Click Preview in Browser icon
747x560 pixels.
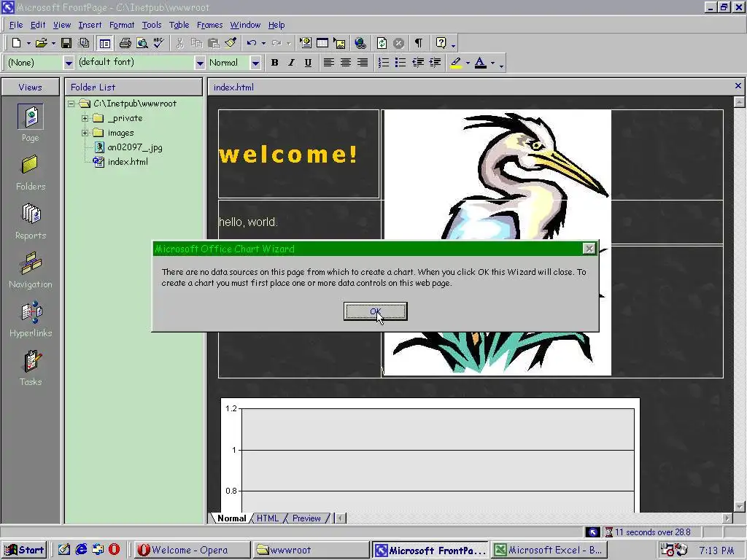142,43
